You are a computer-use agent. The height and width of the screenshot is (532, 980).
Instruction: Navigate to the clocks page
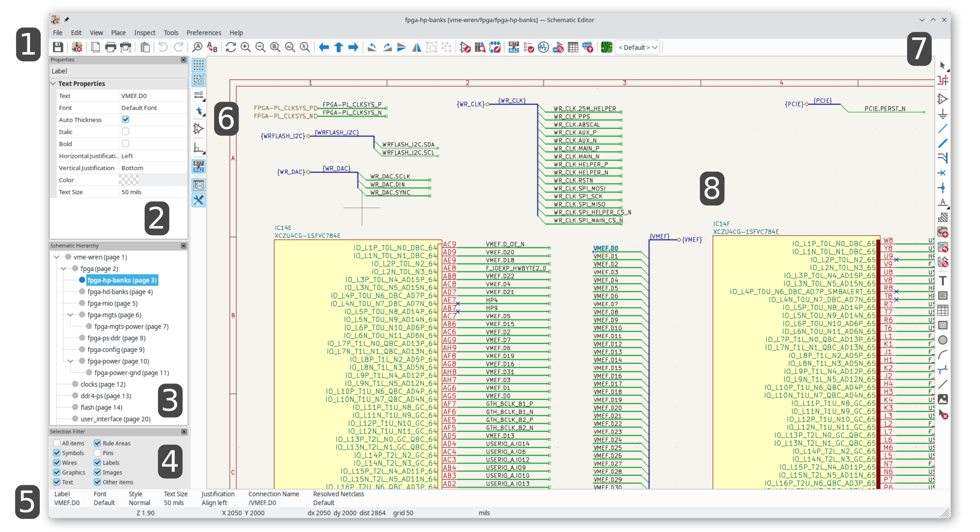pos(103,384)
